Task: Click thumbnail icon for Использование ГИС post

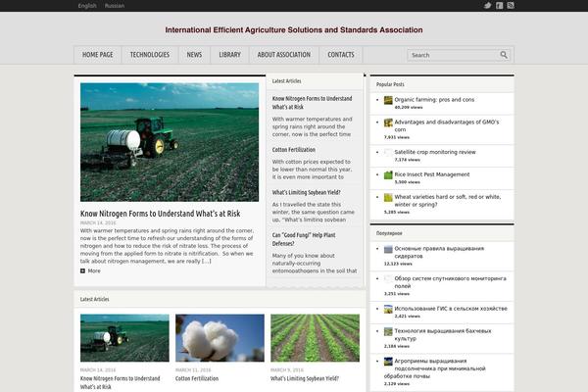Action: pyautogui.click(x=388, y=309)
